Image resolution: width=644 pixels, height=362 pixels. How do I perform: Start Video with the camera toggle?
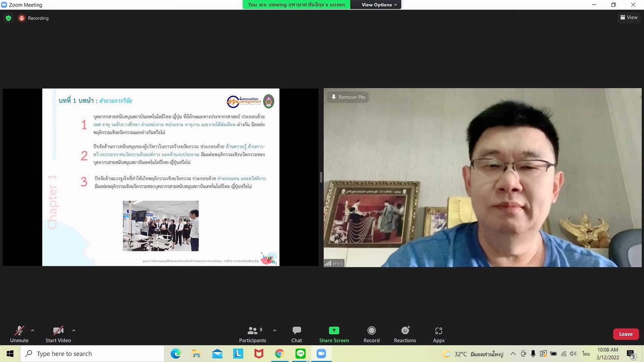pyautogui.click(x=58, y=334)
